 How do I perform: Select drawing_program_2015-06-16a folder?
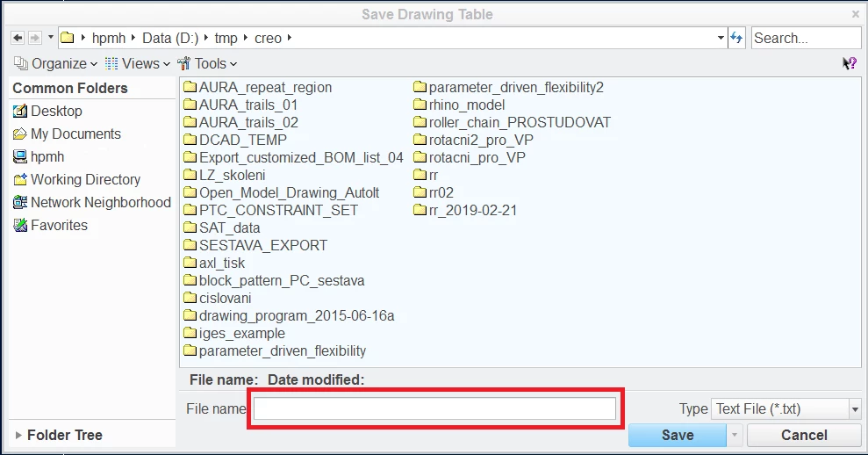click(x=289, y=315)
